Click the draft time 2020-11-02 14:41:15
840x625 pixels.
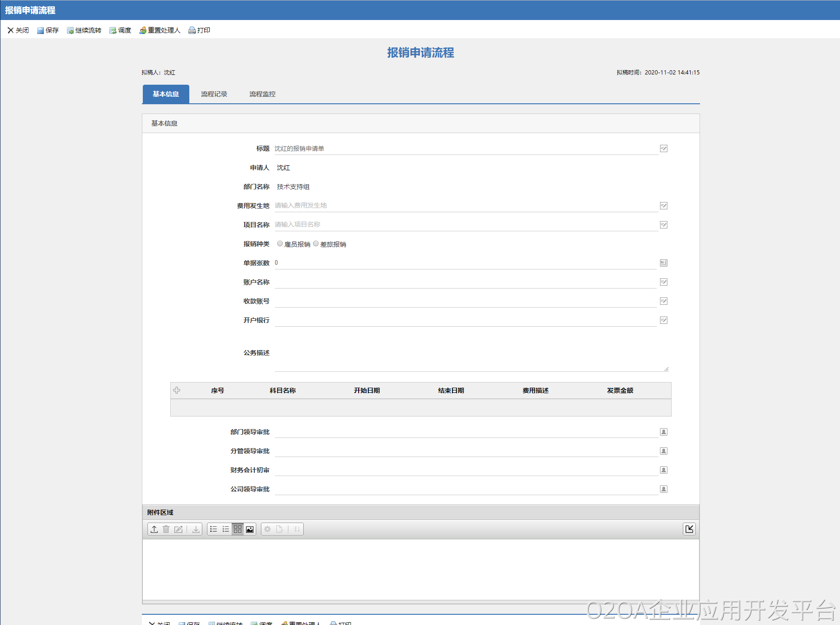coord(672,73)
